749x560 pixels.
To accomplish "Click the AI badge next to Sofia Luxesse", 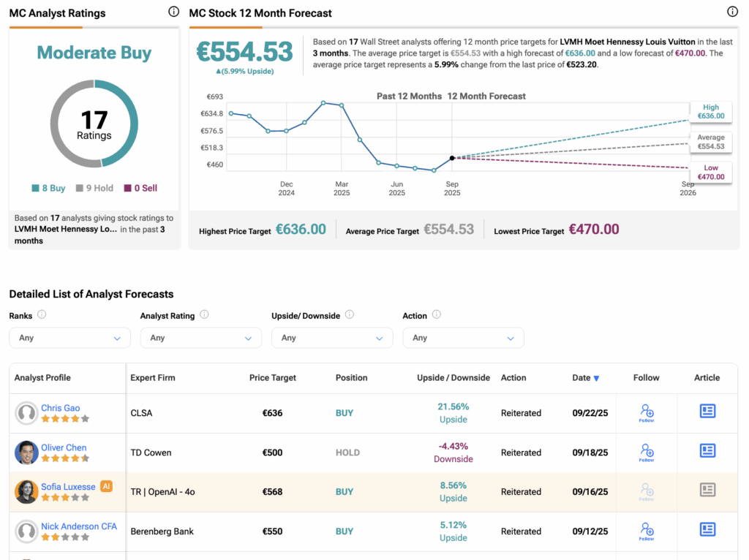I will coord(106,486).
